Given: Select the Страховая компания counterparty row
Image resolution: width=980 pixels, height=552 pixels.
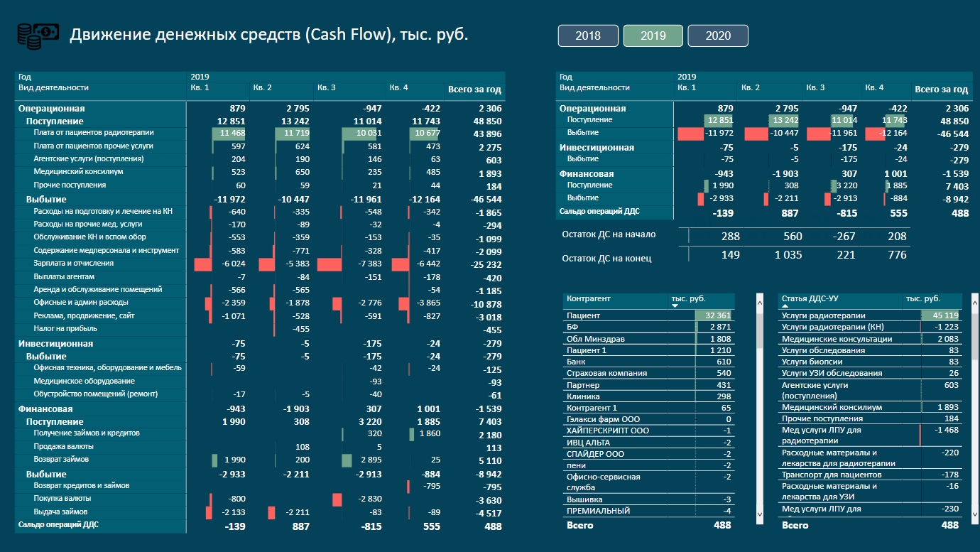Looking at the screenshot, I should (649, 373).
